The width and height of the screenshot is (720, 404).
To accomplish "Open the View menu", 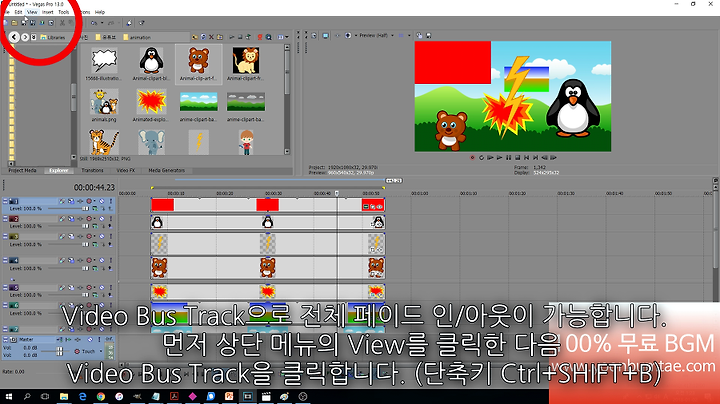I will point(32,12).
